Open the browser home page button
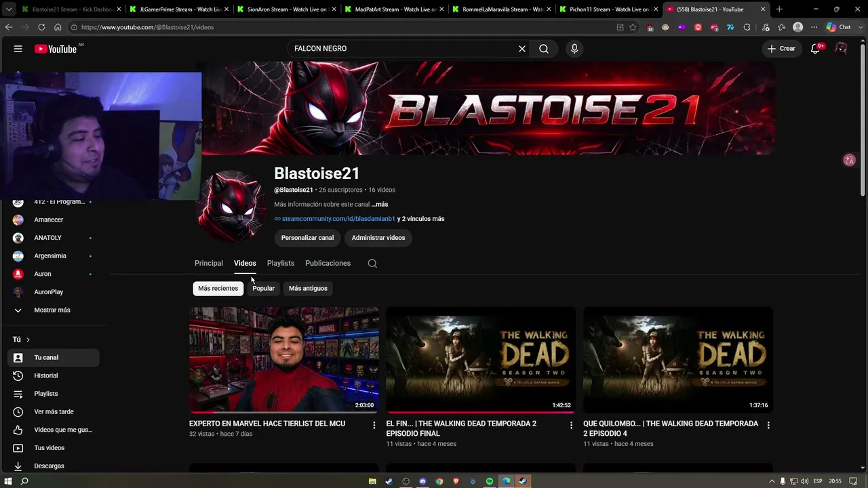 coord(58,27)
